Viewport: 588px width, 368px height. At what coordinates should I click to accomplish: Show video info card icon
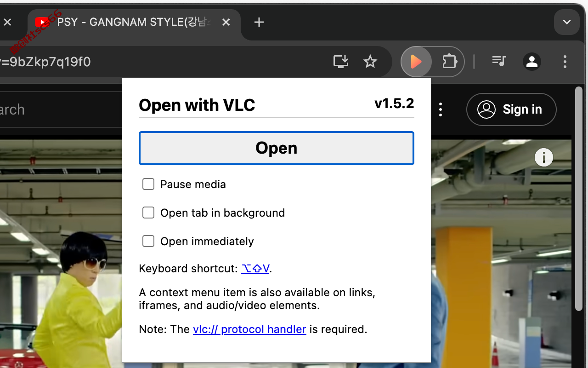coord(544,157)
